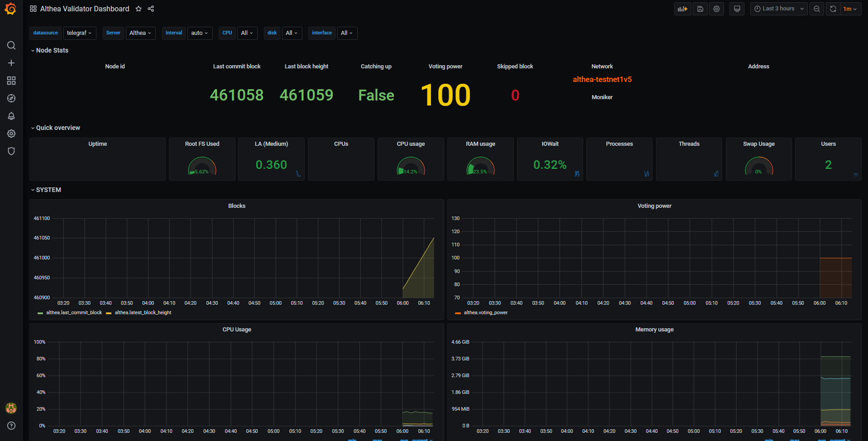Open dashboard settings gear in top bar
868x441 pixels.
716,9
